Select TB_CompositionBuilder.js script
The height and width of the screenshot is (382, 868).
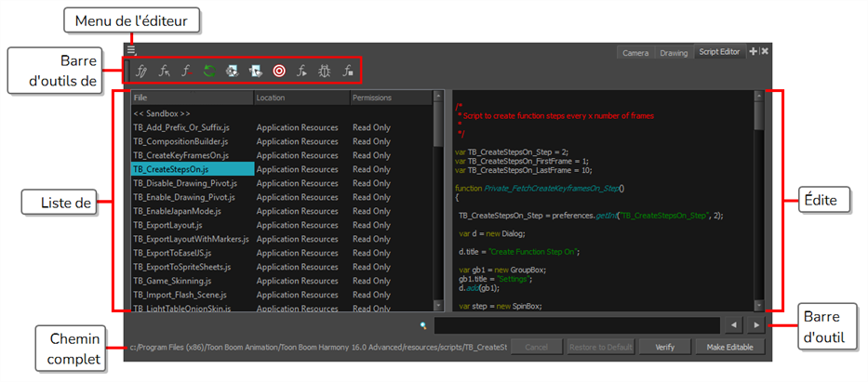click(x=180, y=141)
